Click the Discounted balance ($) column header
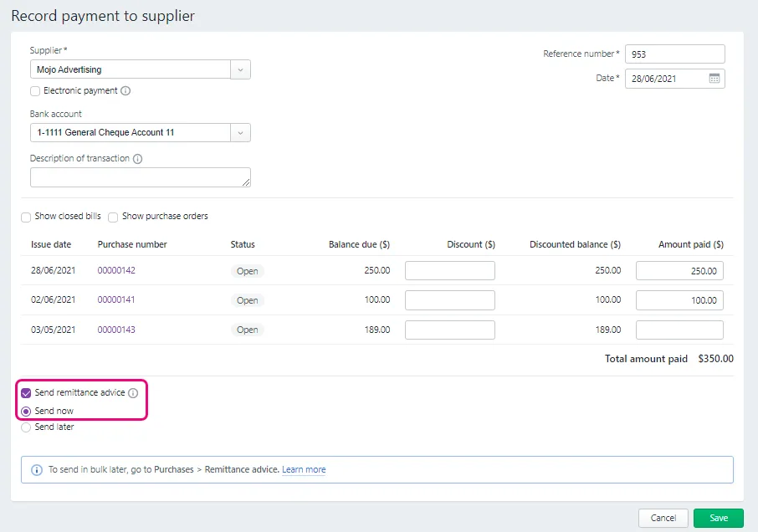 tap(576, 244)
